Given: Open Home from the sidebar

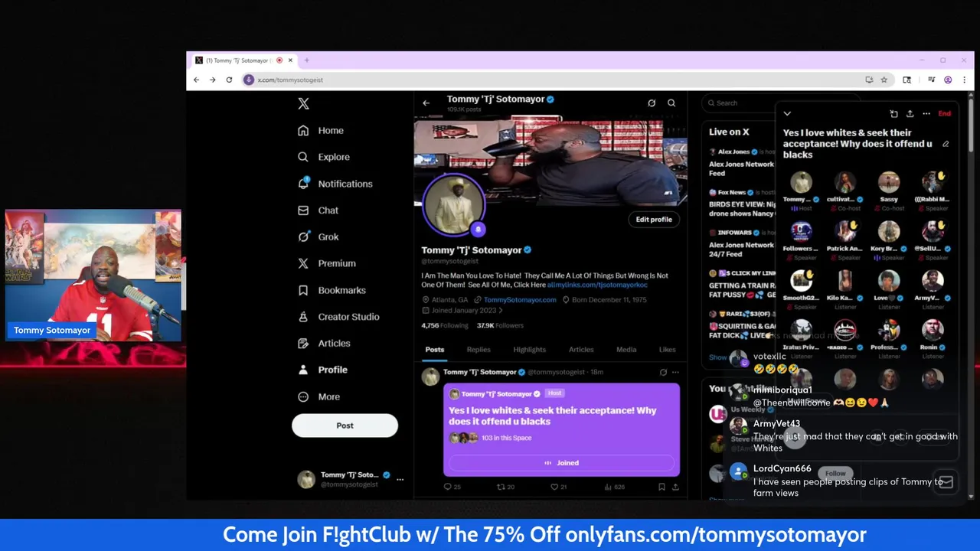Looking at the screenshot, I should (321, 131).
